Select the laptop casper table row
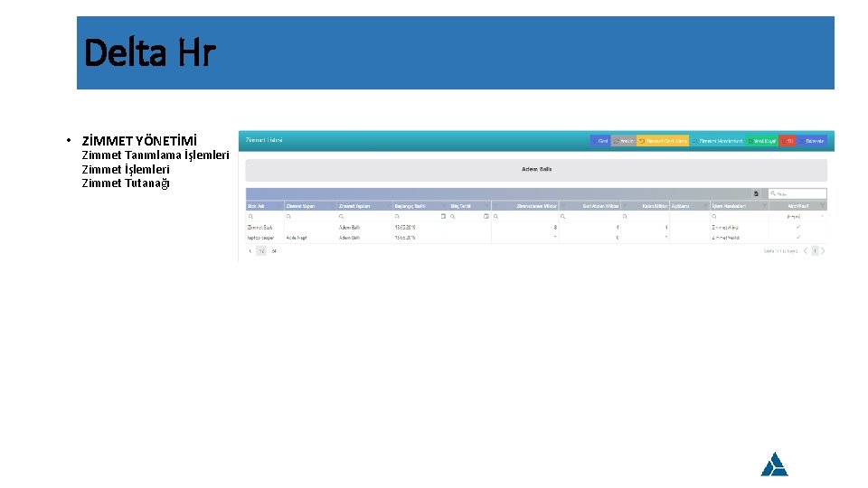The height and width of the screenshot is (488, 868). click(536, 238)
